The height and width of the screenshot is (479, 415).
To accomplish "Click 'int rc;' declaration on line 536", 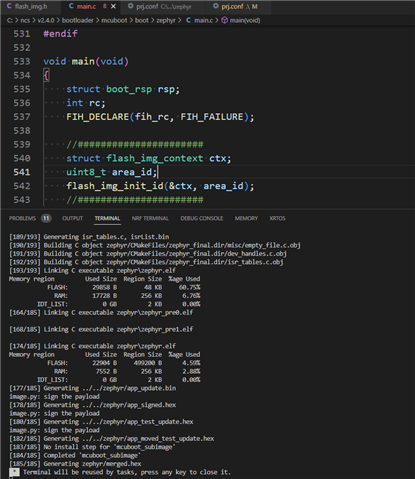I will click(86, 103).
